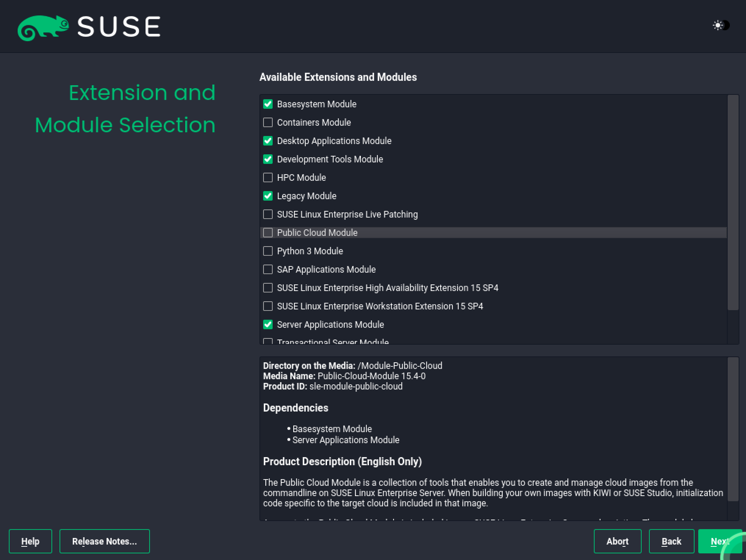
Task: Enable the HPC Module checkbox
Action: (268, 177)
